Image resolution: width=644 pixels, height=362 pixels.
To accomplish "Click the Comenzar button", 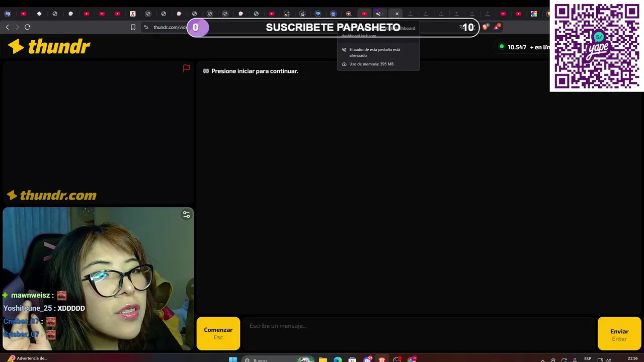I will [218, 333].
